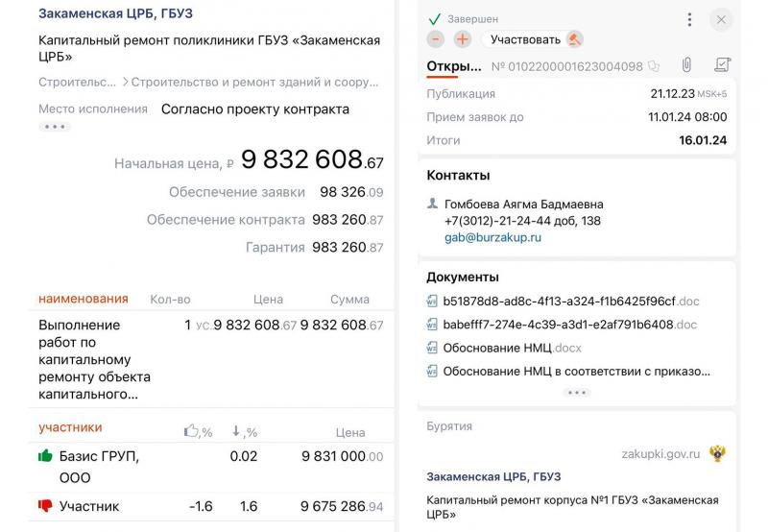Expand the full documents list dots
The image size is (768, 532).
pyautogui.click(x=577, y=393)
